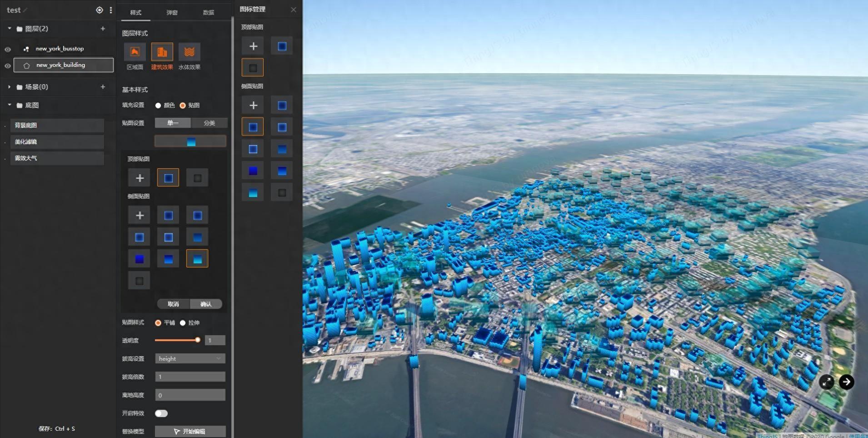Click the 拔高倍数 input field
Screen dimensions: 868x438
pos(190,377)
